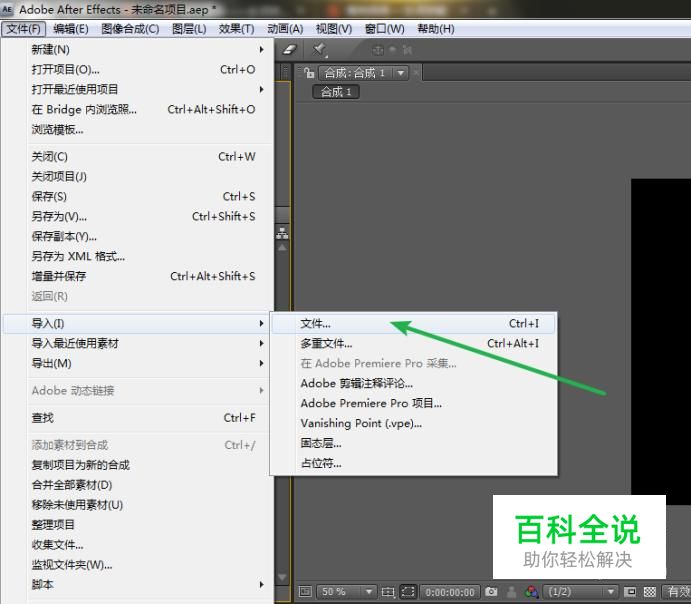Close the 合成 1 viewer panel tab

(x=416, y=73)
